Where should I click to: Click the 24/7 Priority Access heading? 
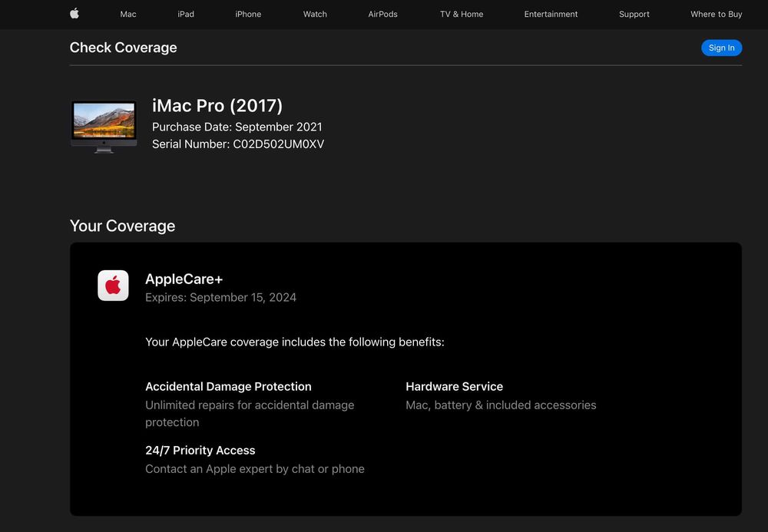pyautogui.click(x=200, y=451)
